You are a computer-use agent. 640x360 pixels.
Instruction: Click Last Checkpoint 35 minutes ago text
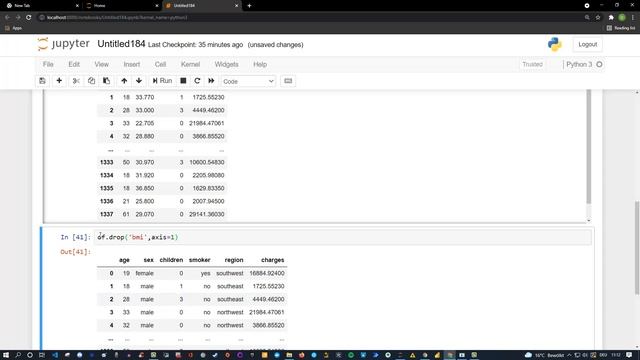[x=195, y=45]
